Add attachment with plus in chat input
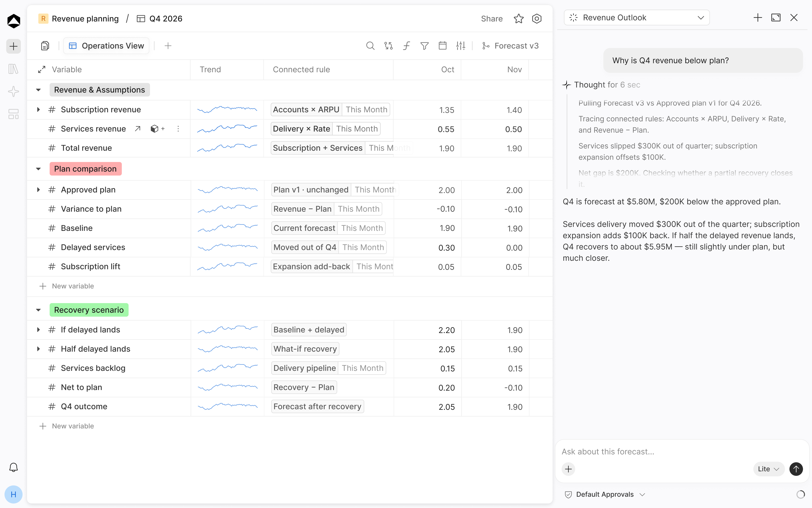The width and height of the screenshot is (812, 508). pos(568,469)
